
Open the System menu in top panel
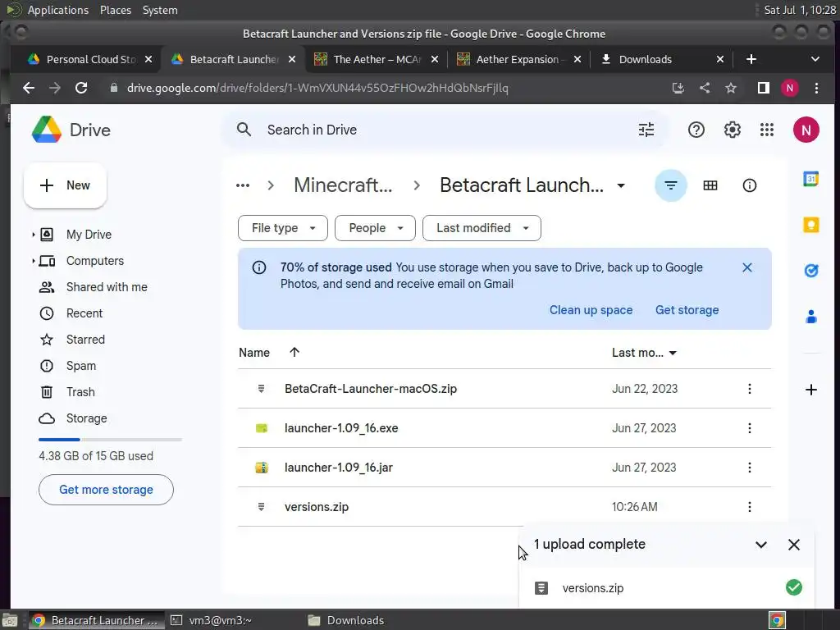(160, 10)
